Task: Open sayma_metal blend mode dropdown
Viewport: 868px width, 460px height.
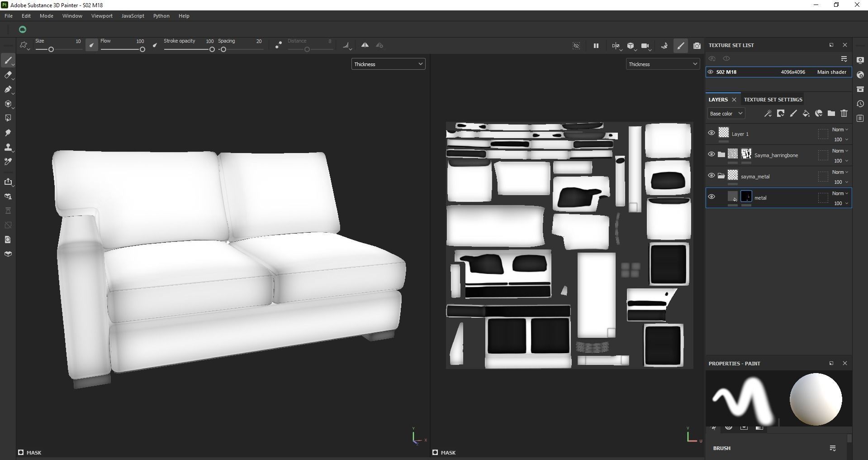Action: click(840, 172)
